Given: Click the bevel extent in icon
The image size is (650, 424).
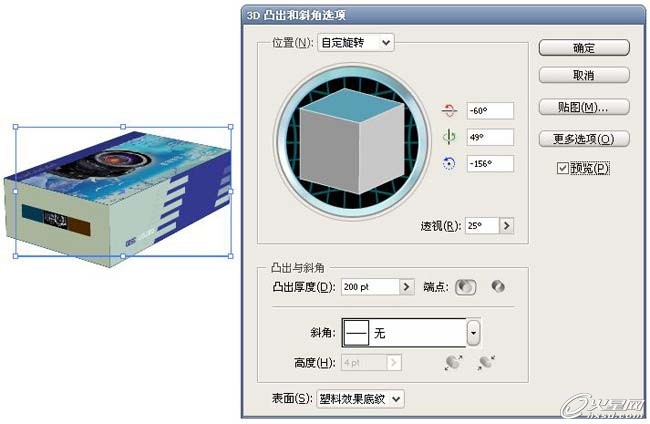Looking at the screenshot, I should [486, 363].
